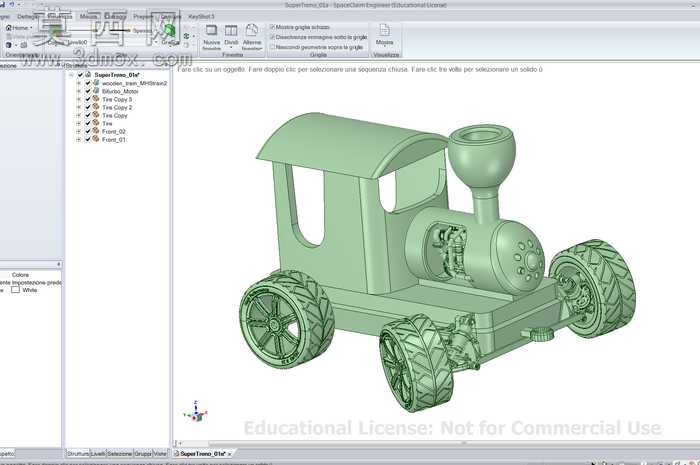Expand the wooden_train_MHStrain2 tree node
Screen dimensions: 700x465
pyautogui.click(x=79, y=83)
